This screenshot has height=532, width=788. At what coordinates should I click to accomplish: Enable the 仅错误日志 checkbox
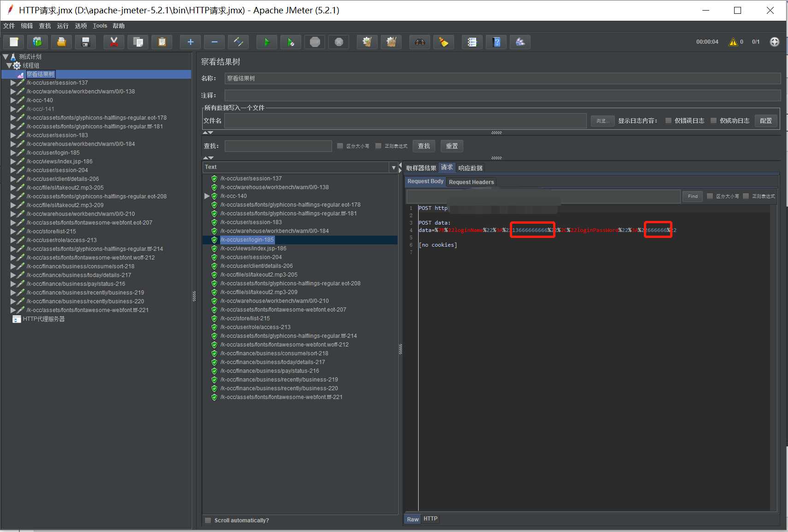pyautogui.click(x=668, y=121)
